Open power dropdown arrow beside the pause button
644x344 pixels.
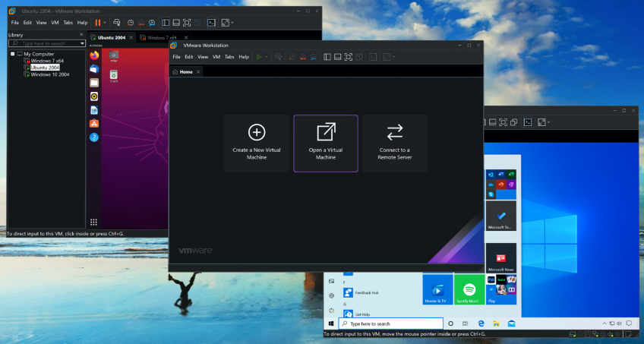[105, 23]
